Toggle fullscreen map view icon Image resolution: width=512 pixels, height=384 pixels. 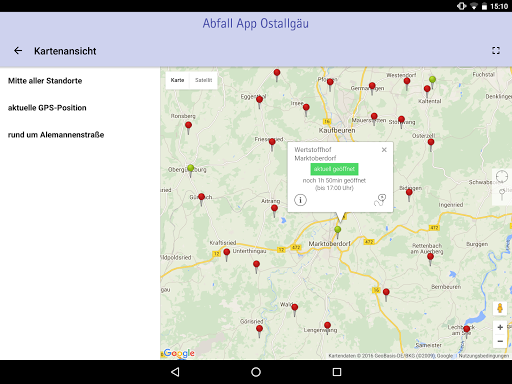coord(496,50)
